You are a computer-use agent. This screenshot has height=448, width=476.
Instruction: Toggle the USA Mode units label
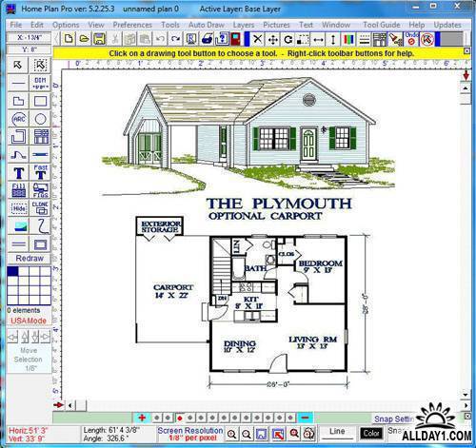pos(29,321)
